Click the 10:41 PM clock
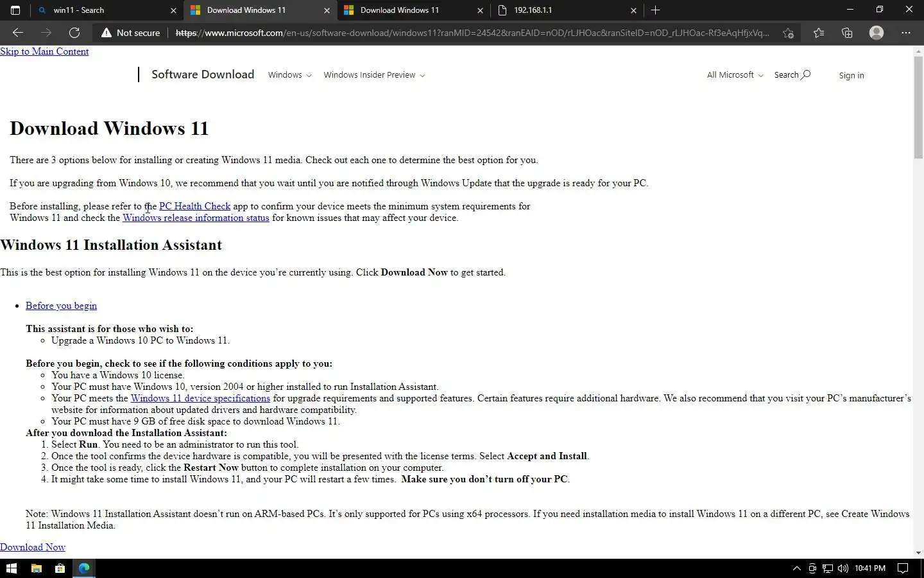Screen dimensions: 924x578 click(x=870, y=568)
